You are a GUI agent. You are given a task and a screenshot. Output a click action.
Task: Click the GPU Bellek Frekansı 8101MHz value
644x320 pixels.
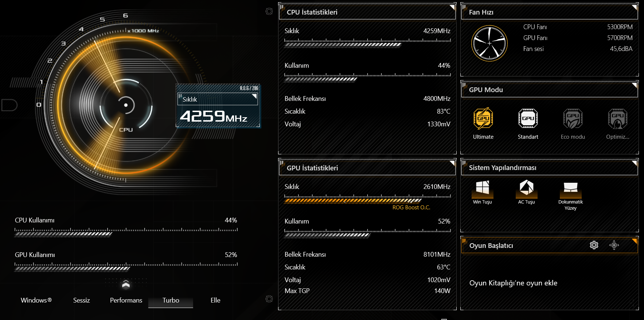[437, 254]
